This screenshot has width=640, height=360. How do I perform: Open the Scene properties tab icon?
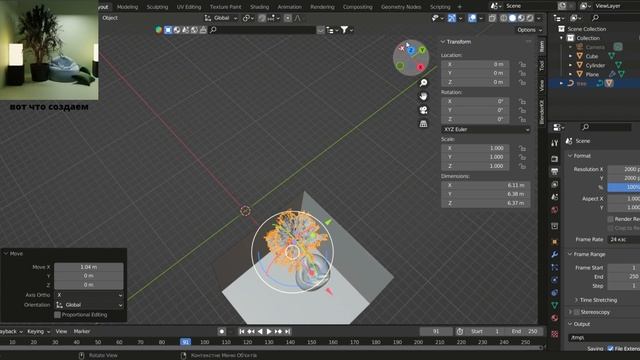[554, 197]
